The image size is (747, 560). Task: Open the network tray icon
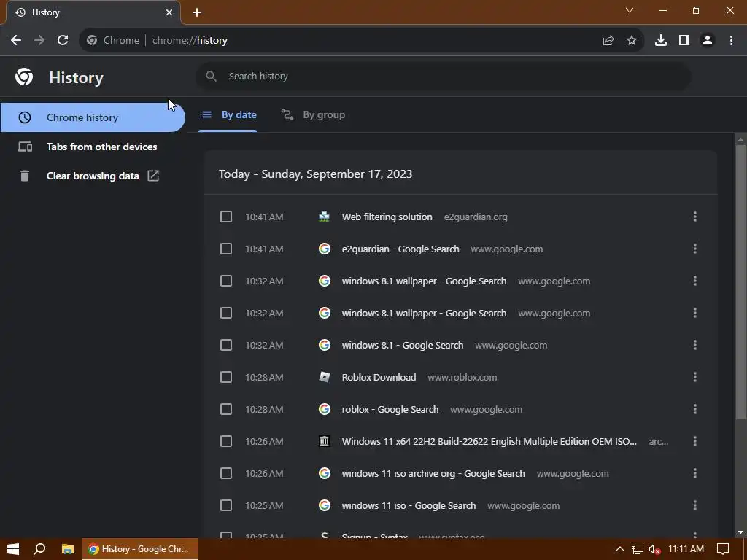pyautogui.click(x=637, y=549)
